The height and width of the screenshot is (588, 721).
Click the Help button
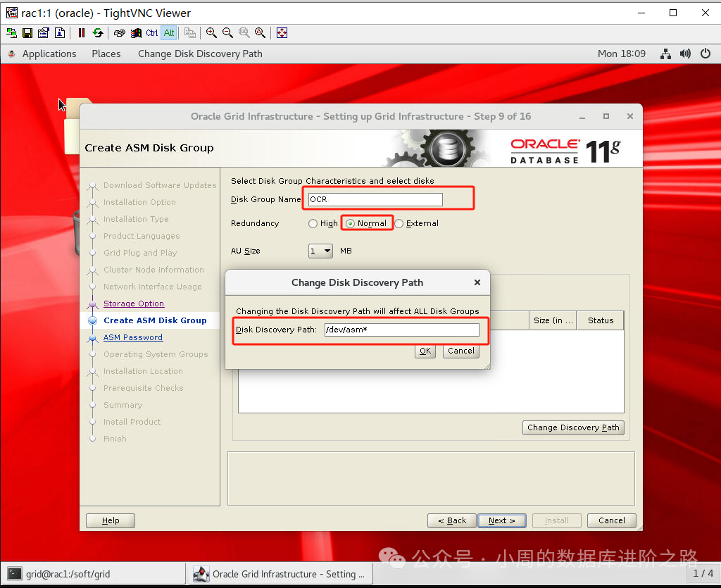(111, 520)
